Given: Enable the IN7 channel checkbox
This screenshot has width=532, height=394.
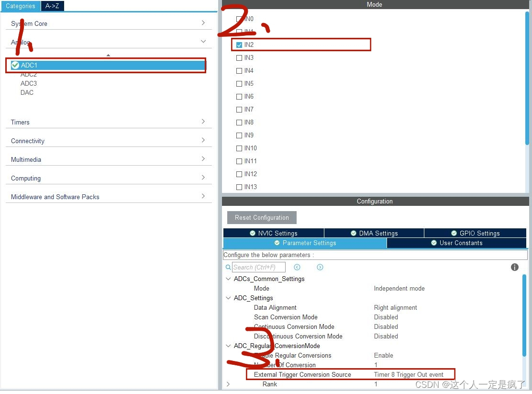Looking at the screenshot, I should [x=239, y=109].
